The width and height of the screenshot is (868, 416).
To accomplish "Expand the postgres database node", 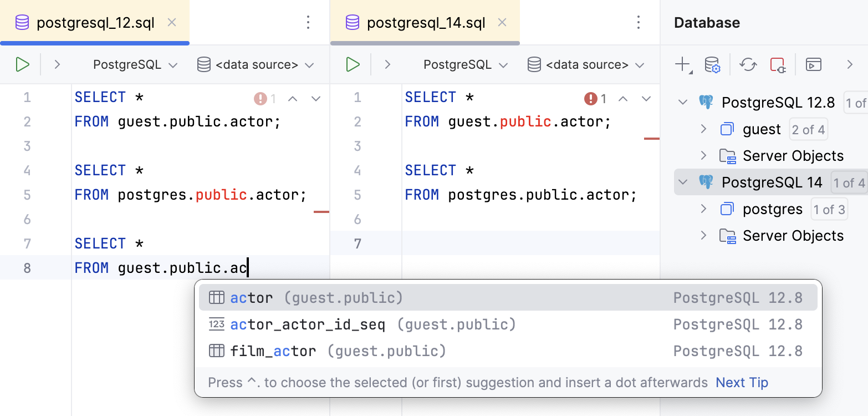I will pos(703,209).
